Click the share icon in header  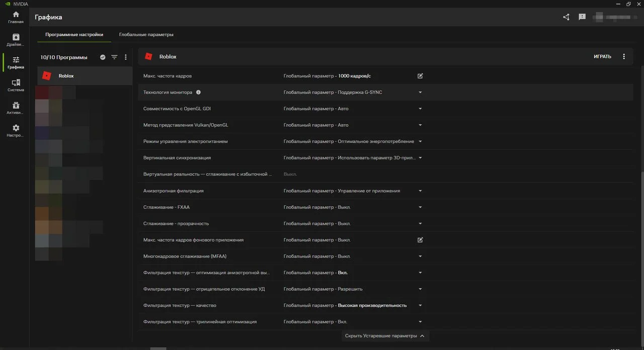click(566, 17)
